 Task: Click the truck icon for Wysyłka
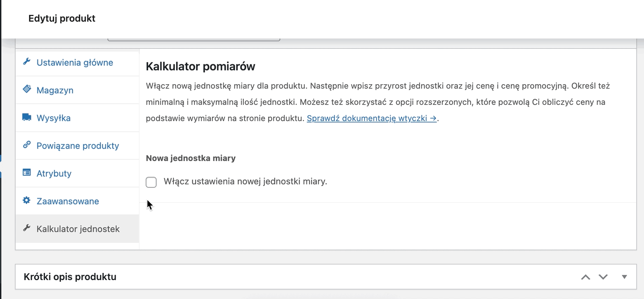(x=27, y=117)
